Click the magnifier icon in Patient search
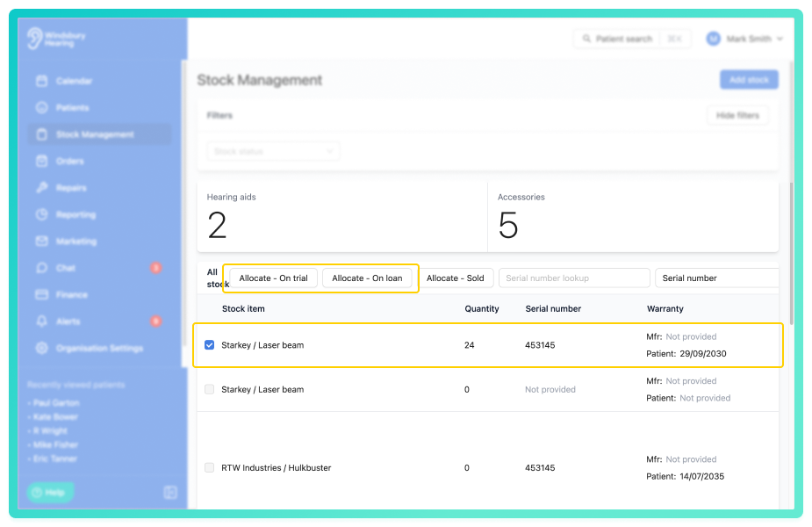 click(586, 39)
